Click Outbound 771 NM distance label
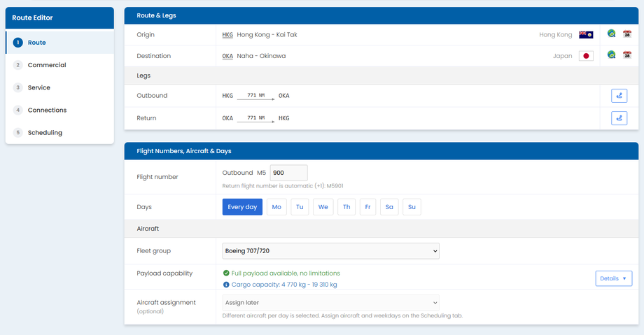The height and width of the screenshot is (335, 644). click(x=256, y=95)
